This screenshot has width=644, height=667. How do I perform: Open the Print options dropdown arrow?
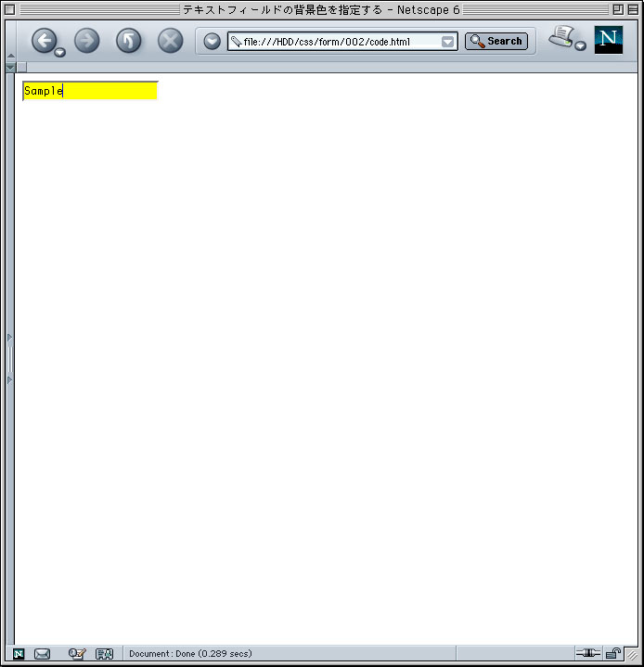580,45
